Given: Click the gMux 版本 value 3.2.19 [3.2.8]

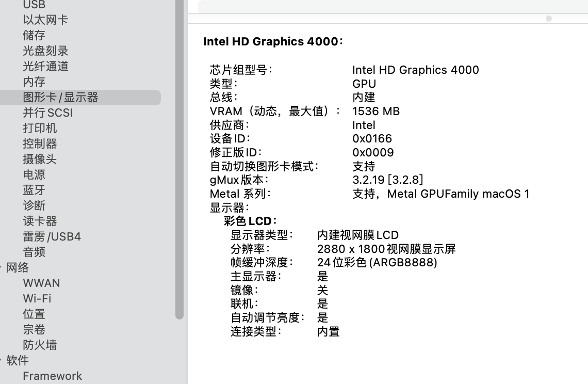Looking at the screenshot, I should pos(388,180).
